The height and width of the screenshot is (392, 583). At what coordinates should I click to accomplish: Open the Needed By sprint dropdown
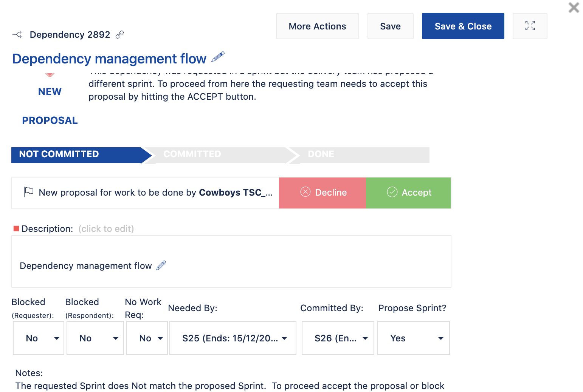(x=233, y=338)
